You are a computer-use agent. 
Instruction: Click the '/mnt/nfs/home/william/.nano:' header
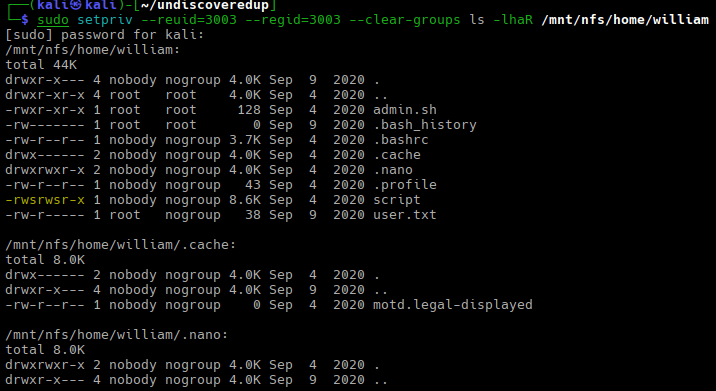(116, 334)
